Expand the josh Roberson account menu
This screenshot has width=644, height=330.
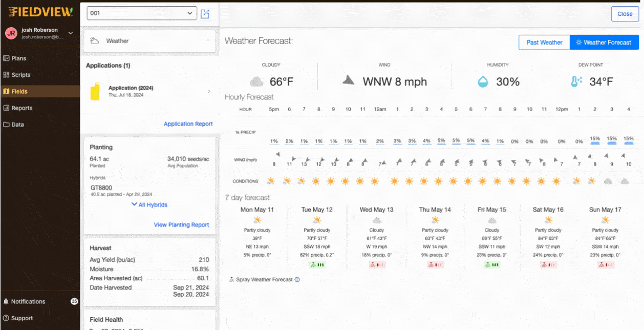pos(71,33)
